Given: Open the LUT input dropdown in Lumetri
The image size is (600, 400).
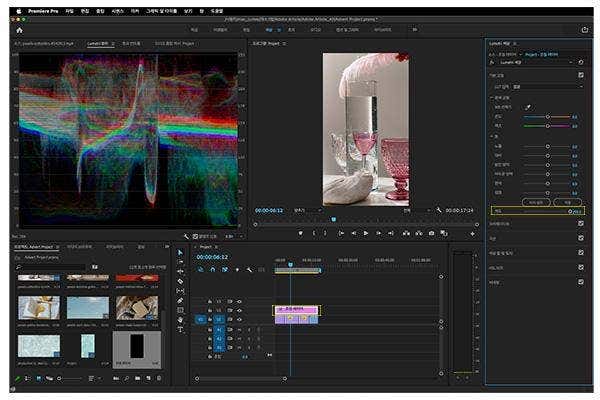Looking at the screenshot, I should [550, 86].
